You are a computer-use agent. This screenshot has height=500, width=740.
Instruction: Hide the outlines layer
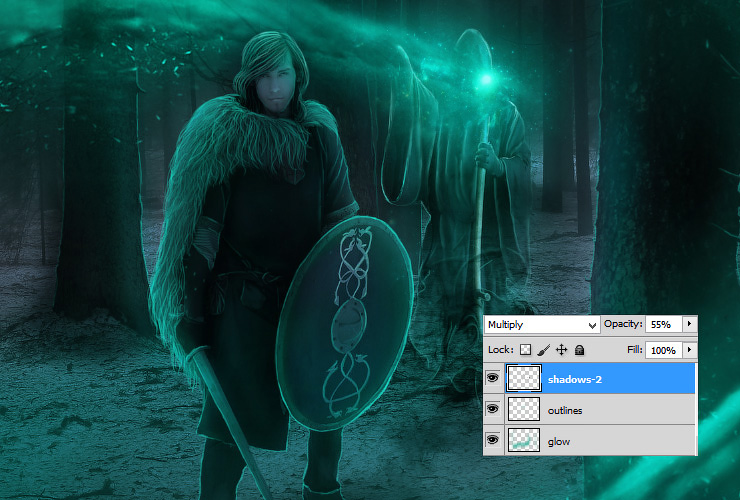coord(493,408)
